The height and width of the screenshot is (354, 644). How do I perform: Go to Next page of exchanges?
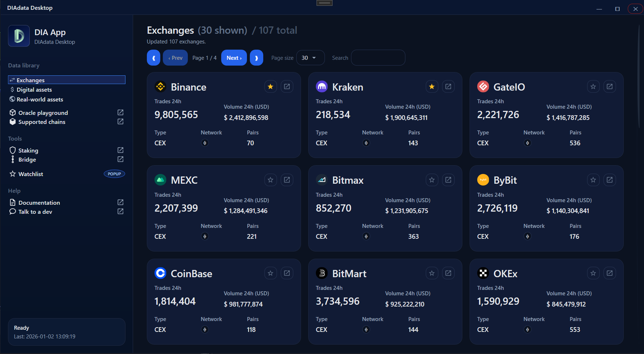coord(234,58)
